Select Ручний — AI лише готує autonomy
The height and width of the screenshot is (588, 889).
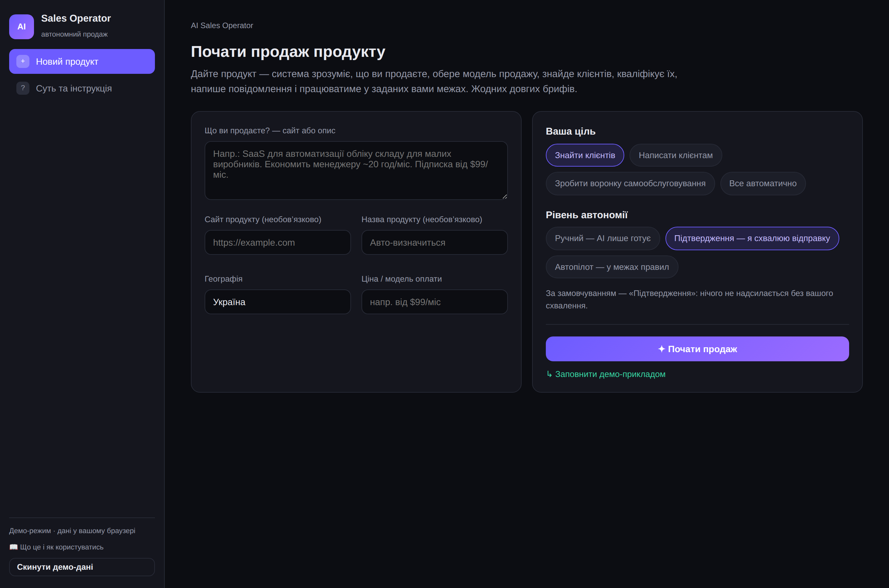602,238
